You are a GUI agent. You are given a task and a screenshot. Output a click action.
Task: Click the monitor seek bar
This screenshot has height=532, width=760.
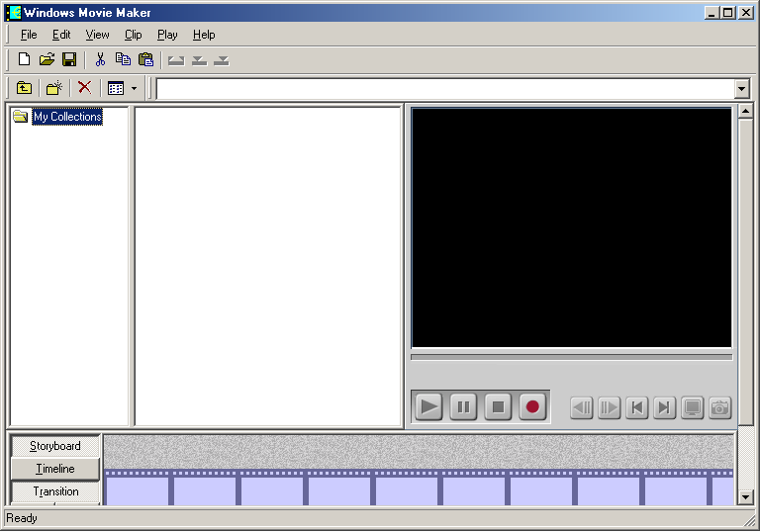click(x=571, y=357)
